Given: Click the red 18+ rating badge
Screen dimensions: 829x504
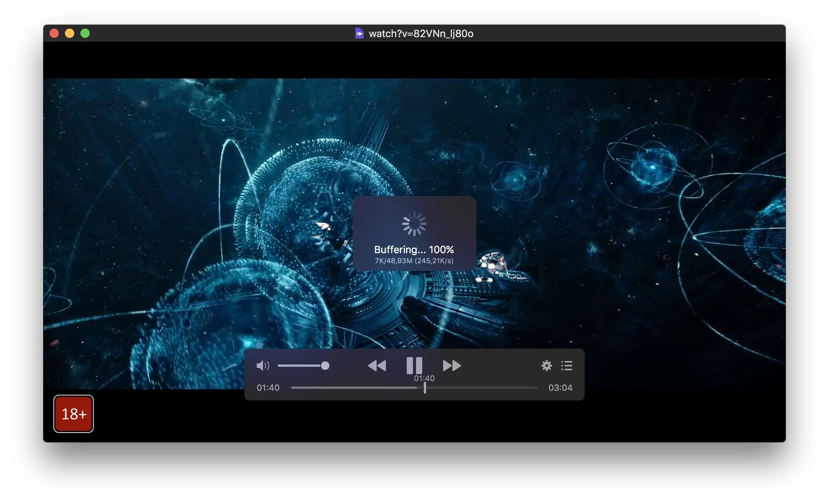Looking at the screenshot, I should (x=73, y=414).
